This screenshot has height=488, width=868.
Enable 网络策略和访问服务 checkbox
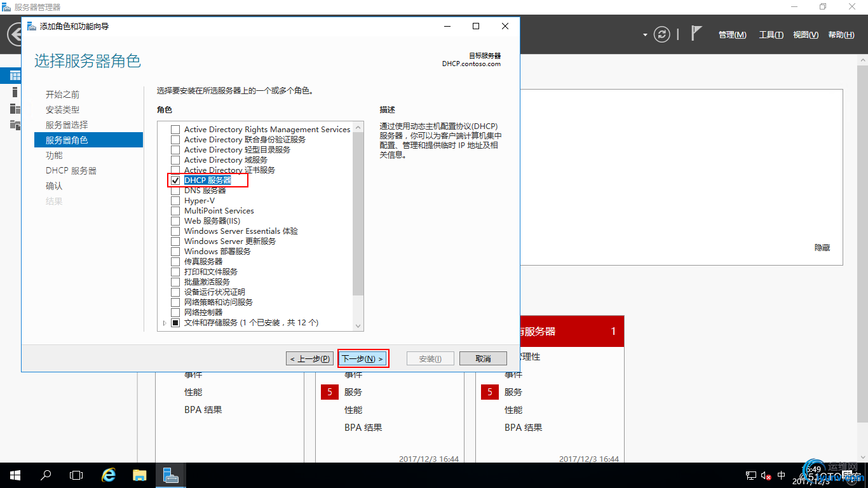pyautogui.click(x=175, y=302)
